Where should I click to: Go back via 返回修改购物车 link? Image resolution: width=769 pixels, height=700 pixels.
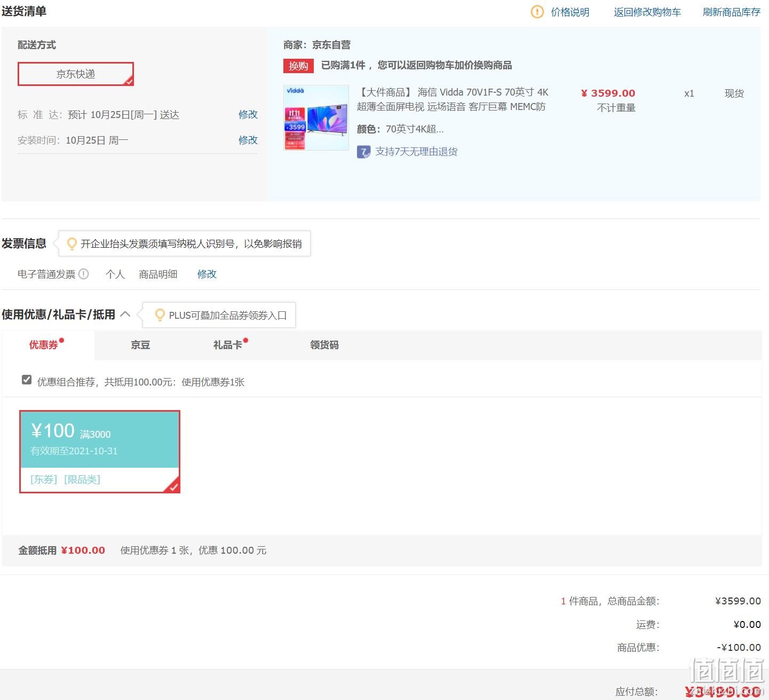(647, 12)
